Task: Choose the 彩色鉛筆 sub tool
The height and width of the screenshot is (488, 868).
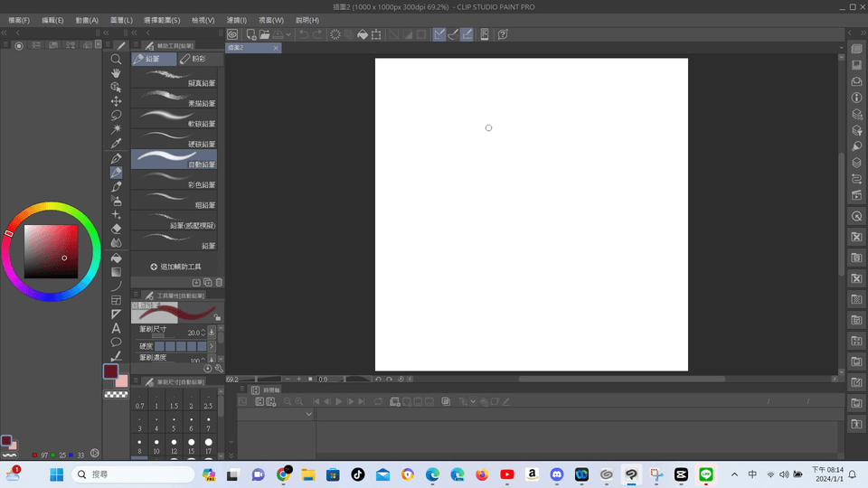Action: [x=174, y=179]
